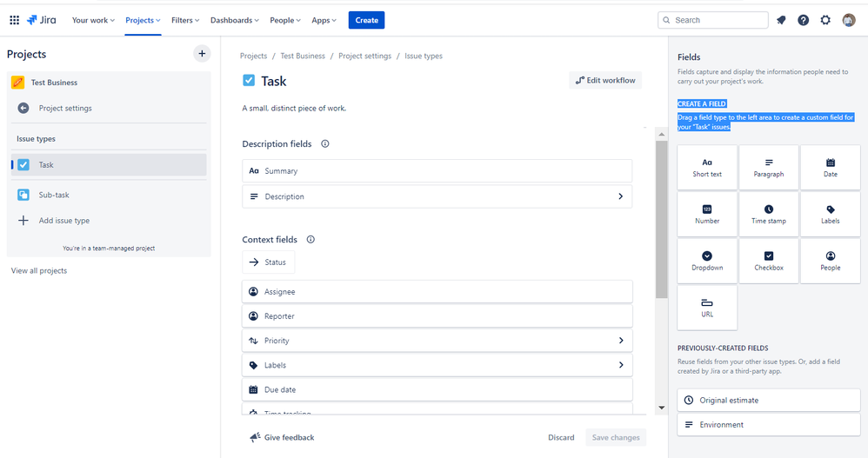
Task: Click Projects in the breadcrumb
Action: pos(254,56)
